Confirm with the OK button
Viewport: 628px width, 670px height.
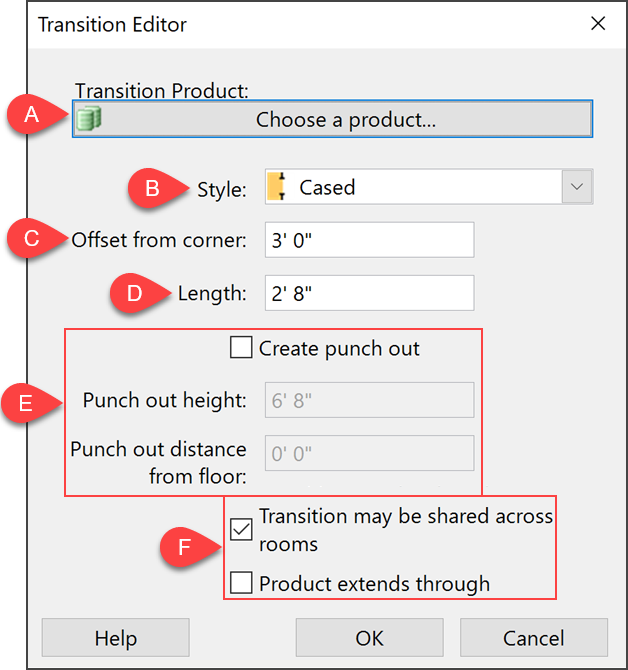(370, 638)
